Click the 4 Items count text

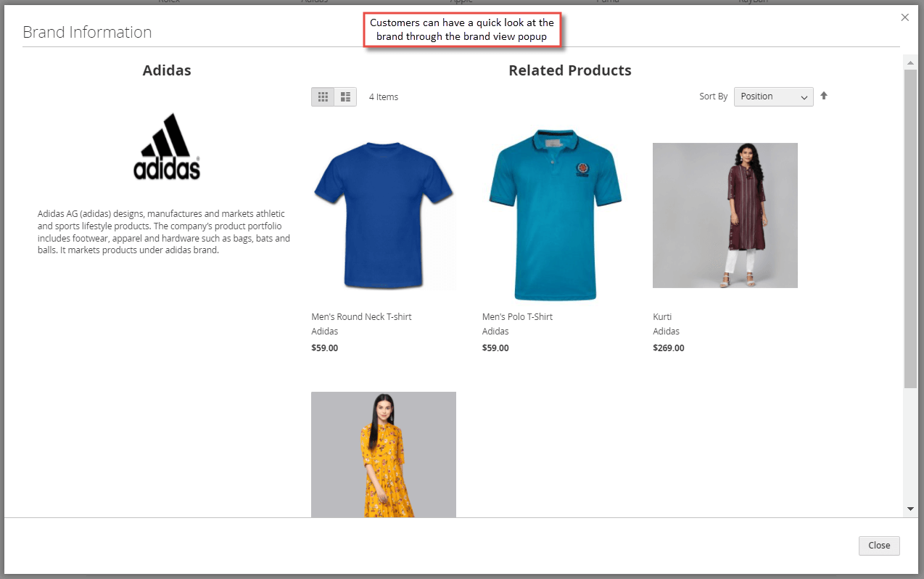[x=384, y=96]
